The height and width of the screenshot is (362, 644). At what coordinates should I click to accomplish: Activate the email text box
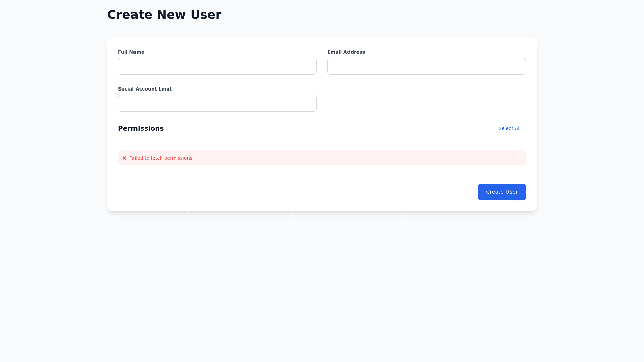(x=426, y=66)
